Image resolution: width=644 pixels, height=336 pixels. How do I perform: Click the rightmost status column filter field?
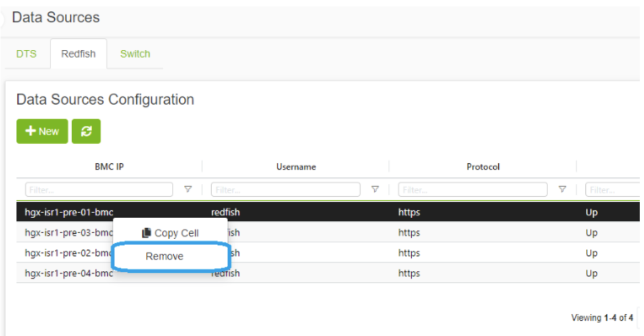tap(612, 190)
